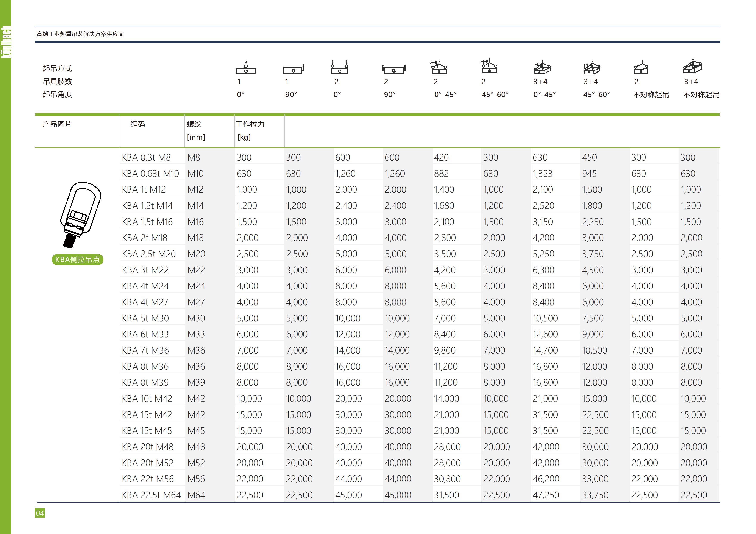Click the 945 value in M10 row
Screen dimensions: 756x534
pos(589,174)
